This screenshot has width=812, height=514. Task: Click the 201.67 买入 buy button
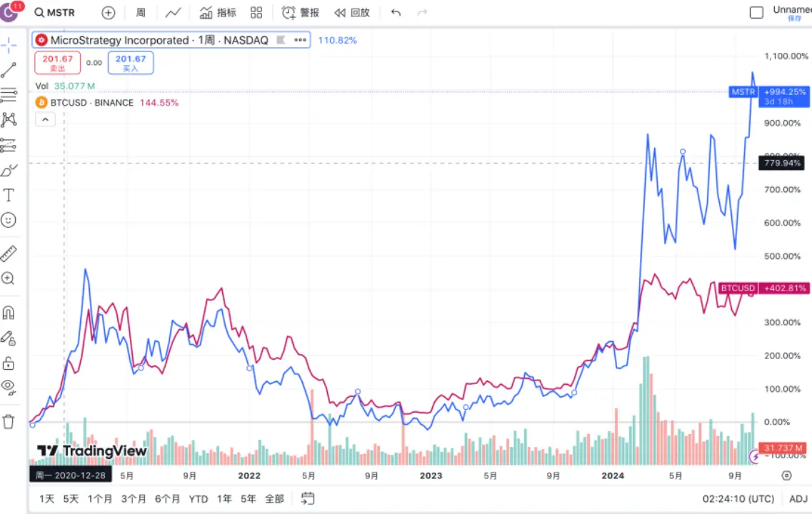(x=130, y=63)
